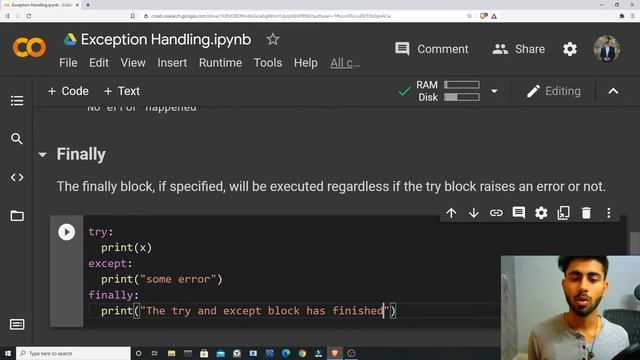Image resolution: width=640 pixels, height=360 pixels.
Task: Open the Colab home logo
Action: click(x=29, y=47)
